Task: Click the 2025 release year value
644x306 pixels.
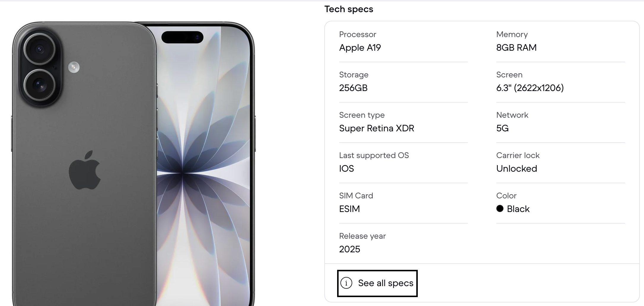Action: coord(350,249)
